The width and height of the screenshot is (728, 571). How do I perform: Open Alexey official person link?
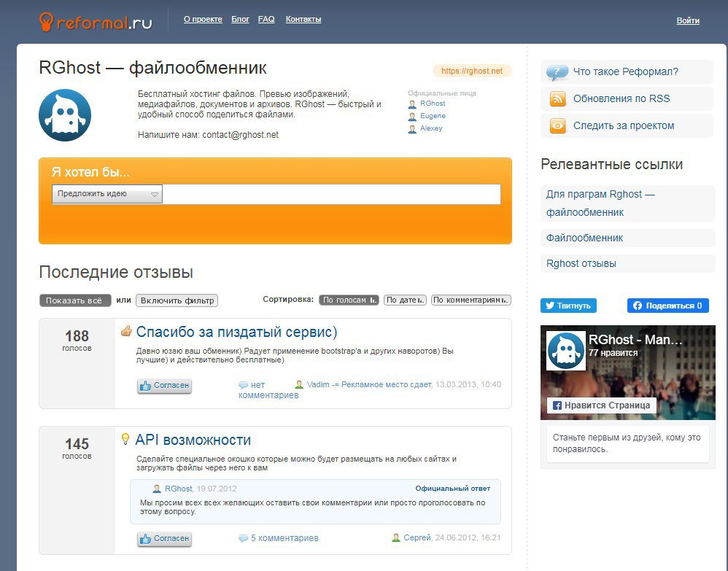tap(431, 128)
